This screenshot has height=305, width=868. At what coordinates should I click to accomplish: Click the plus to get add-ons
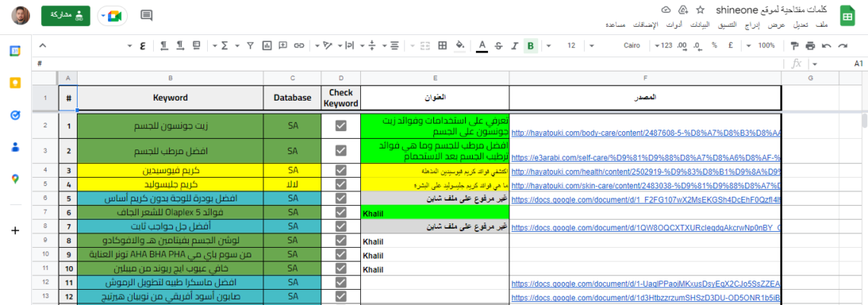[x=15, y=231]
